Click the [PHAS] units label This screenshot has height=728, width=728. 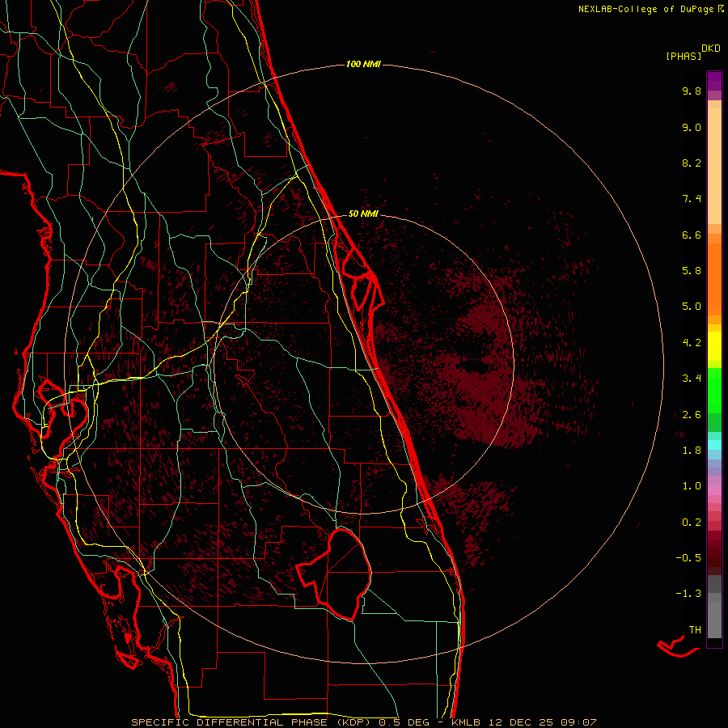point(683,56)
